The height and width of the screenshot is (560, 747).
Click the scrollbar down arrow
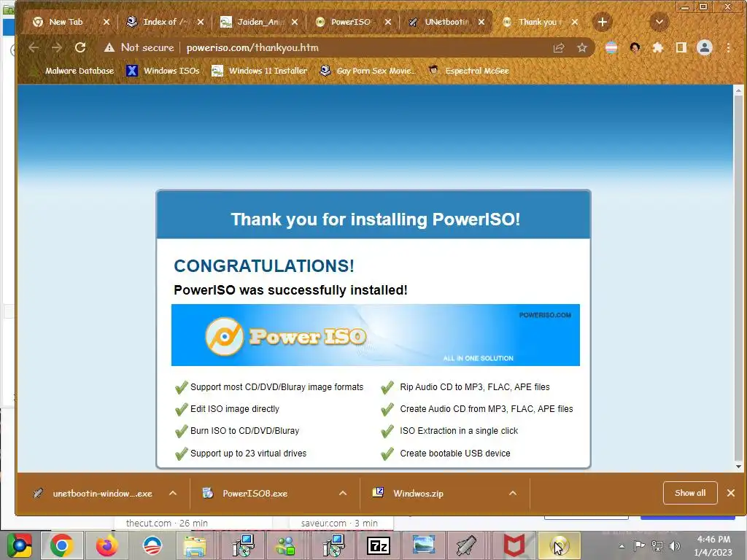click(738, 467)
